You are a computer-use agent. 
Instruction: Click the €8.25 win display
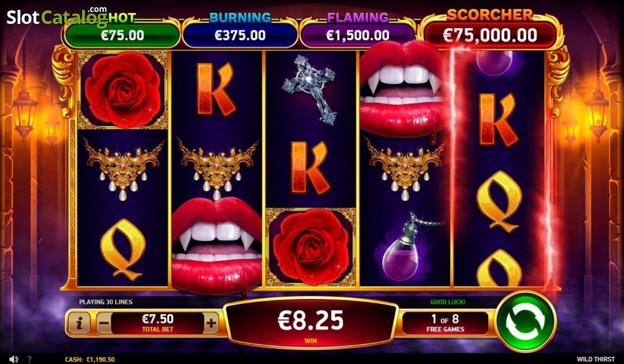[310, 322]
